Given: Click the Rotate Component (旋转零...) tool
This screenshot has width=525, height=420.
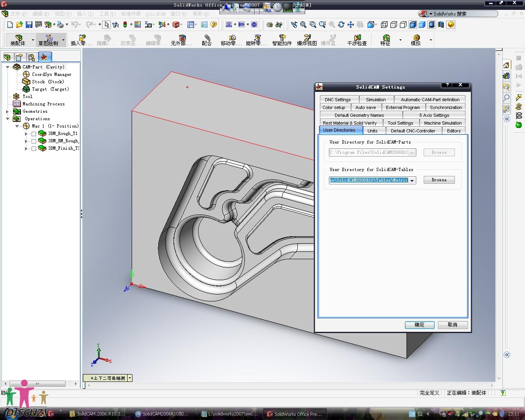Looking at the screenshot, I should tap(256, 40).
